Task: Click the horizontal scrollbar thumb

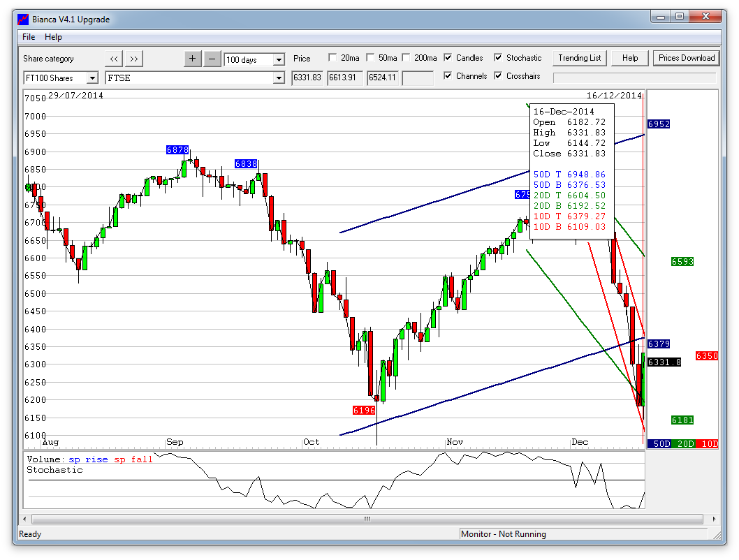Action: (x=367, y=519)
